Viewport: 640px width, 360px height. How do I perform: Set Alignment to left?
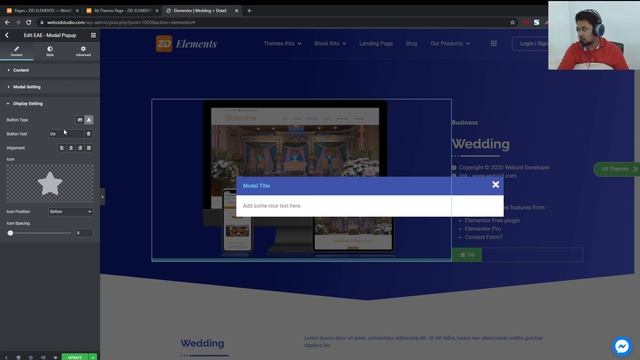click(x=62, y=148)
